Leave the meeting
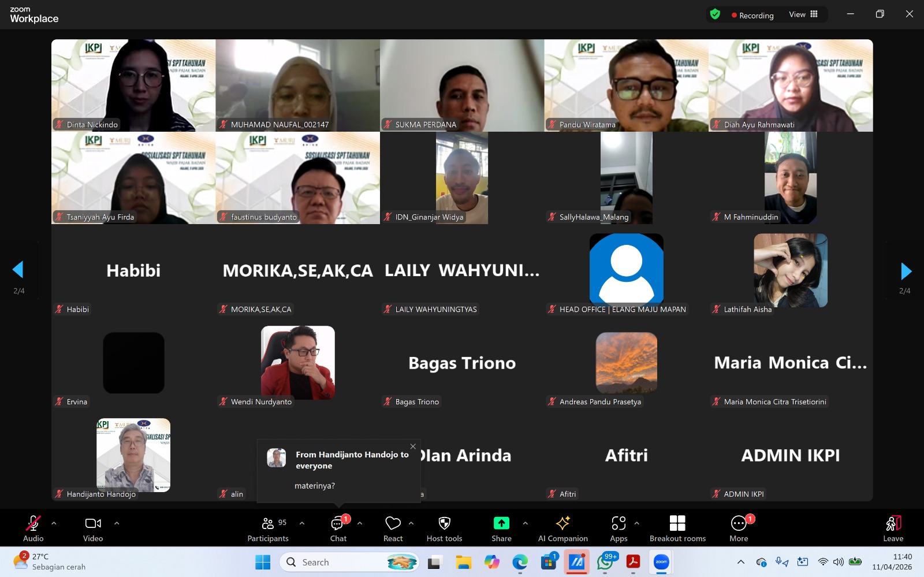This screenshot has width=924, height=577. coord(893,528)
